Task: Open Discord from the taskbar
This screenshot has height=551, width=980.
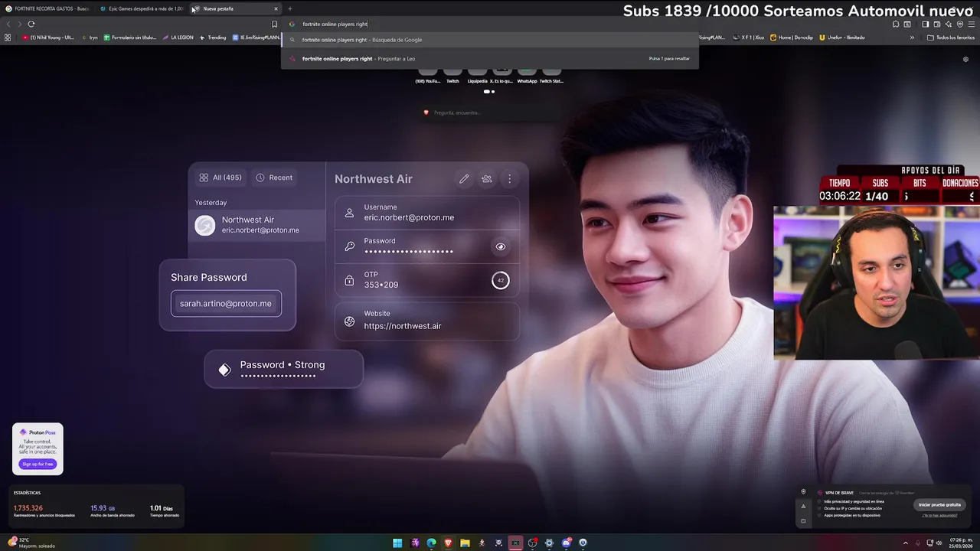Action: click(566, 543)
